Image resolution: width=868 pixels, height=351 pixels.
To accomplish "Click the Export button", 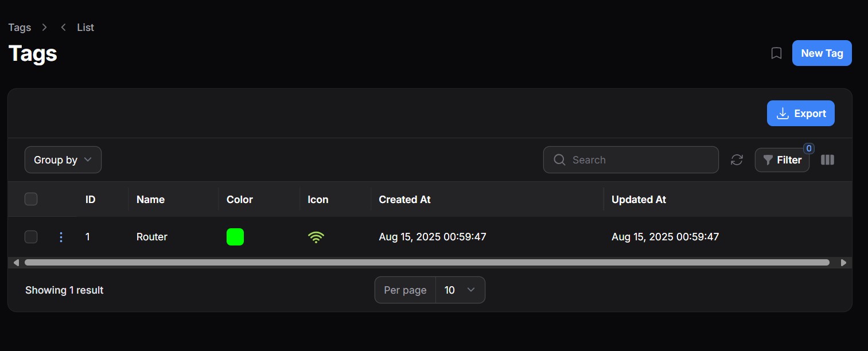I will coord(800,114).
